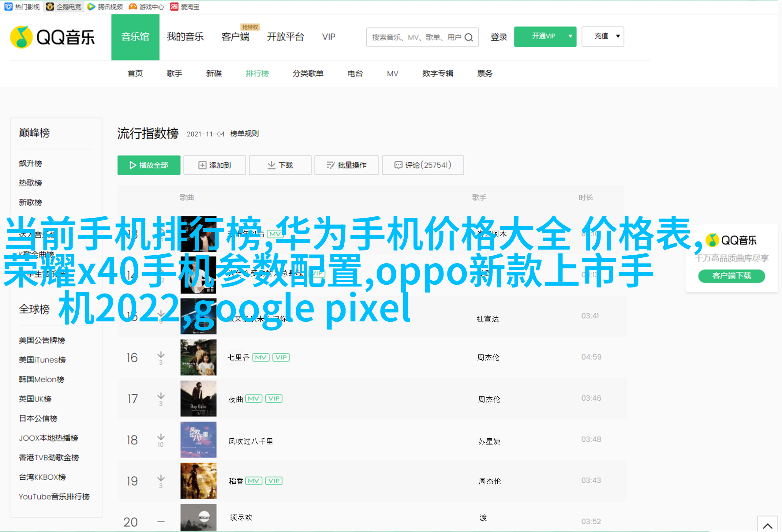Click MV badge next to 七里香
Viewport: 782px width, 532px height.
pyautogui.click(x=261, y=357)
